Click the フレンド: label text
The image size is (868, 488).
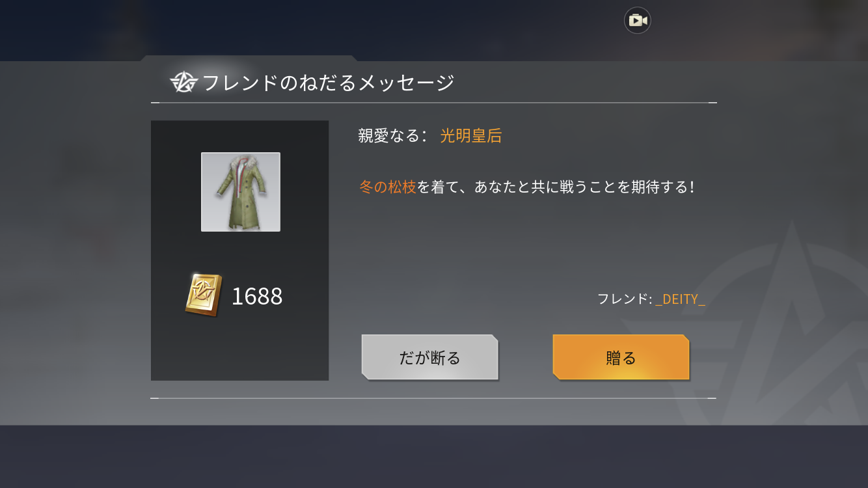(x=625, y=299)
